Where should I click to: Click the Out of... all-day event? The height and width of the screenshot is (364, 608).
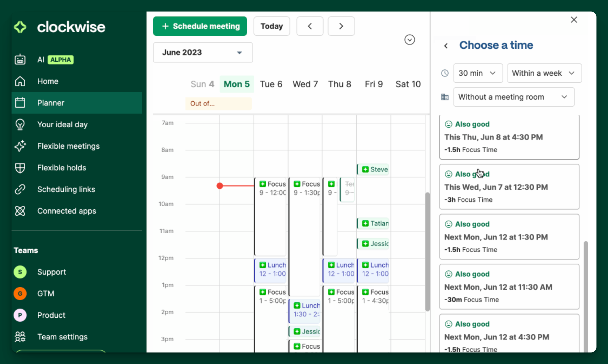coord(218,104)
